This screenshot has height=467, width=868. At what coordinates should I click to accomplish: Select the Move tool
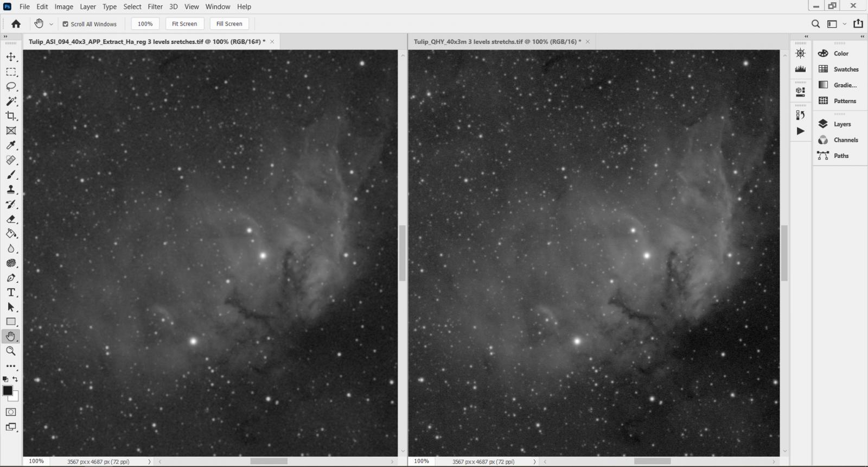click(x=11, y=57)
